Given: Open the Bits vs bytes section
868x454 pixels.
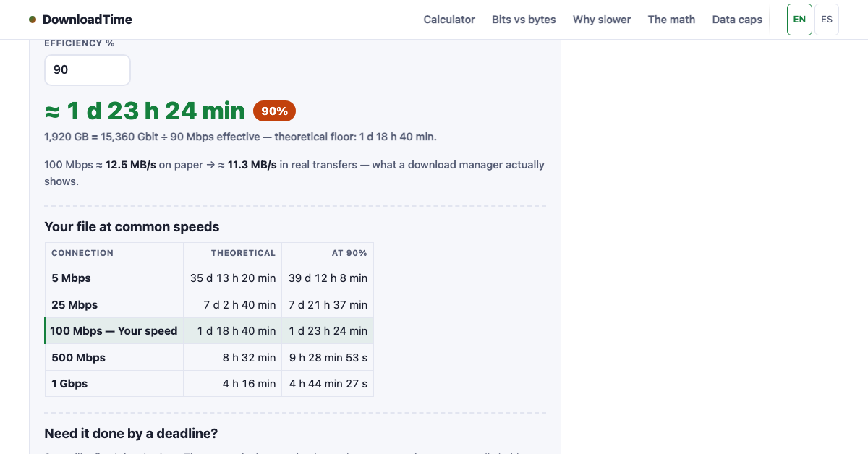Looking at the screenshot, I should (524, 20).
